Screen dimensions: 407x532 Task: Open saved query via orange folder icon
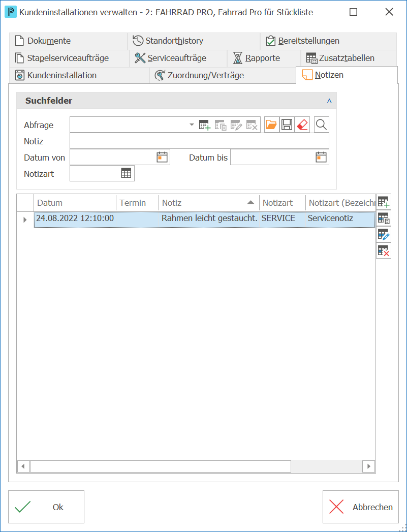click(271, 124)
